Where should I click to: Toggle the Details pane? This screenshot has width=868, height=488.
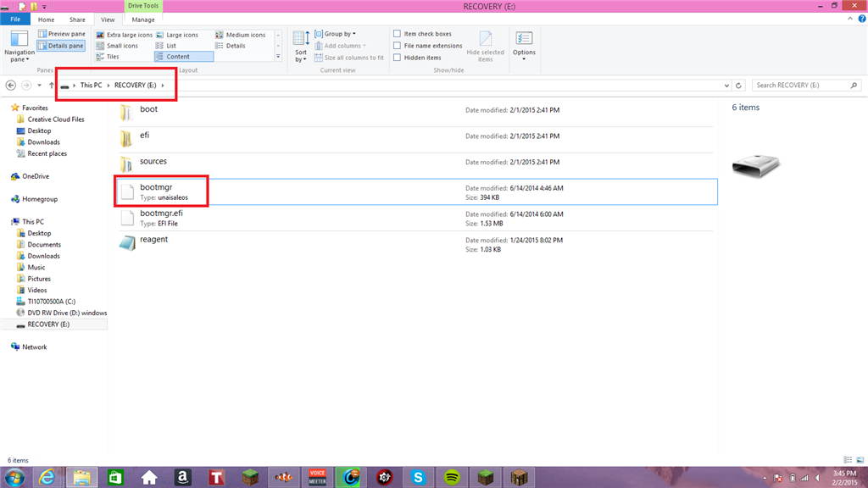click(61, 46)
